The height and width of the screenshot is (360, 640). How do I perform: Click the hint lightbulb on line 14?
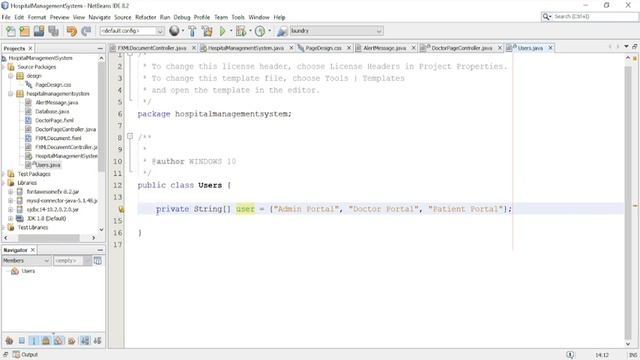pyautogui.click(x=121, y=209)
